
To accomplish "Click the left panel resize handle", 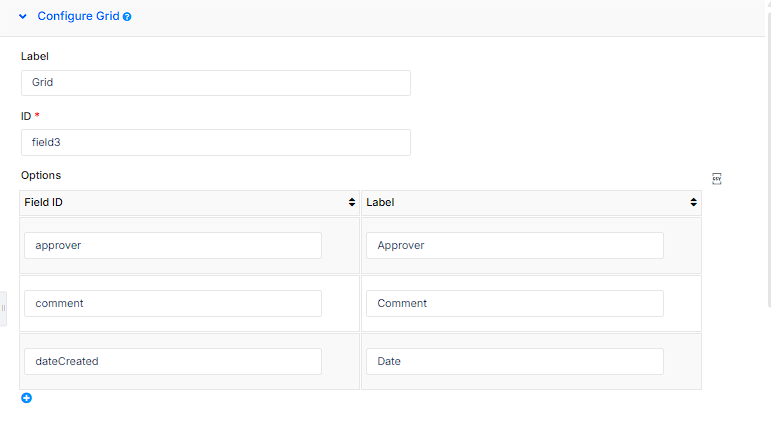I will tap(3, 308).
